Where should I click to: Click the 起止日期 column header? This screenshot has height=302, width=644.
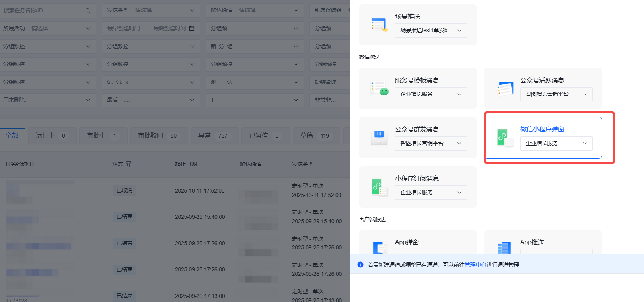click(186, 164)
